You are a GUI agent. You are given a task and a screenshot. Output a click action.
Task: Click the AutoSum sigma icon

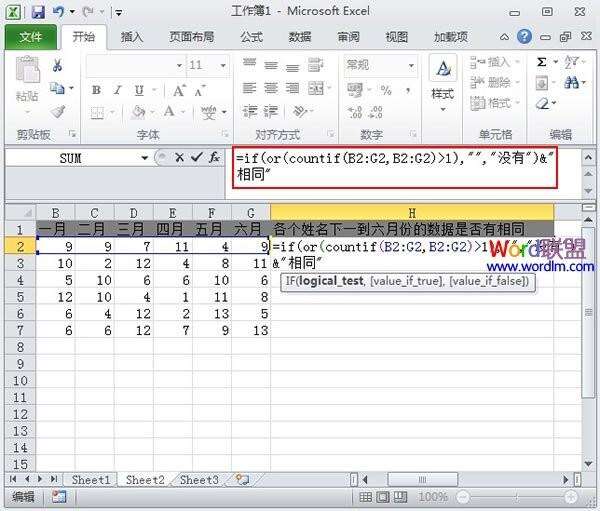tap(541, 62)
